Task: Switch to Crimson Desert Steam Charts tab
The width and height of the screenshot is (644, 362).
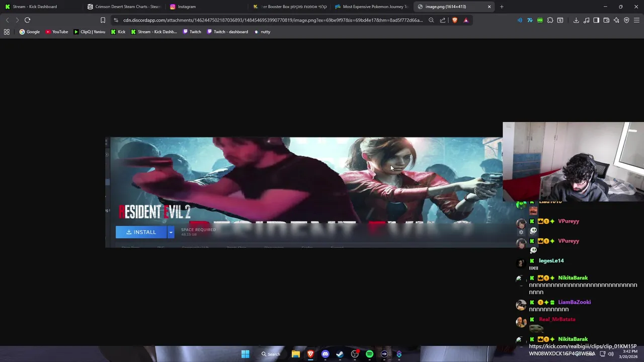Action: pos(123,7)
